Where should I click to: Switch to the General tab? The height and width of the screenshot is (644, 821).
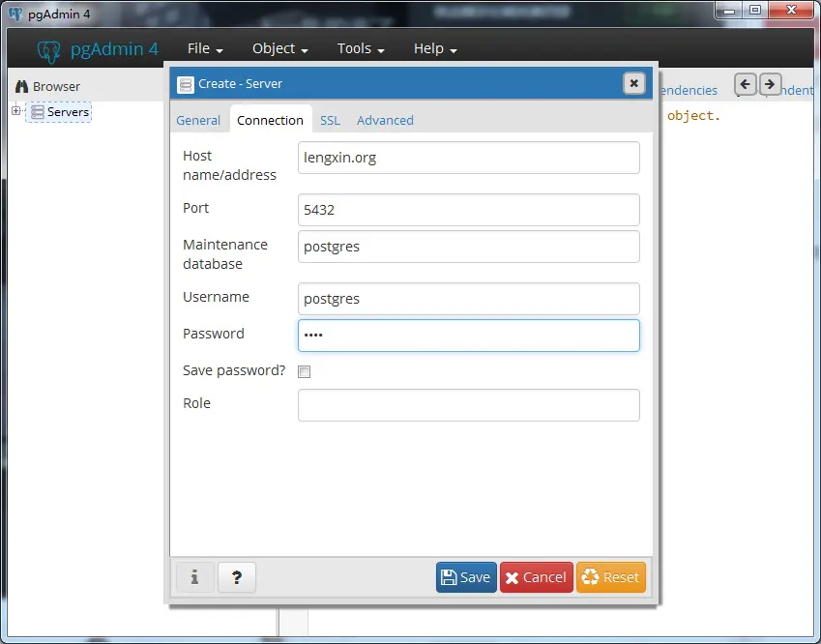pyautogui.click(x=198, y=121)
